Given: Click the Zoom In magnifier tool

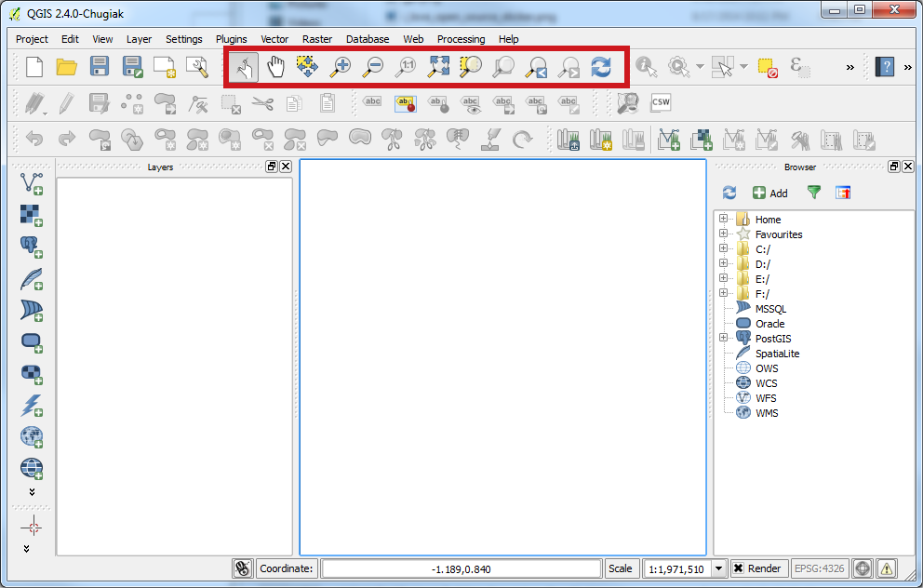Looking at the screenshot, I should pos(340,66).
